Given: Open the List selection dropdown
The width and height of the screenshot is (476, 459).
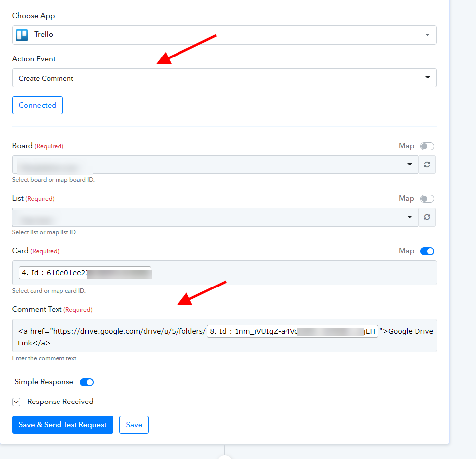Looking at the screenshot, I should coord(215,217).
